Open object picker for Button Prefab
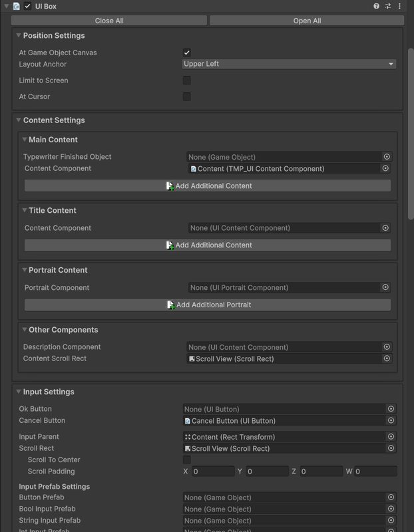 click(x=391, y=497)
